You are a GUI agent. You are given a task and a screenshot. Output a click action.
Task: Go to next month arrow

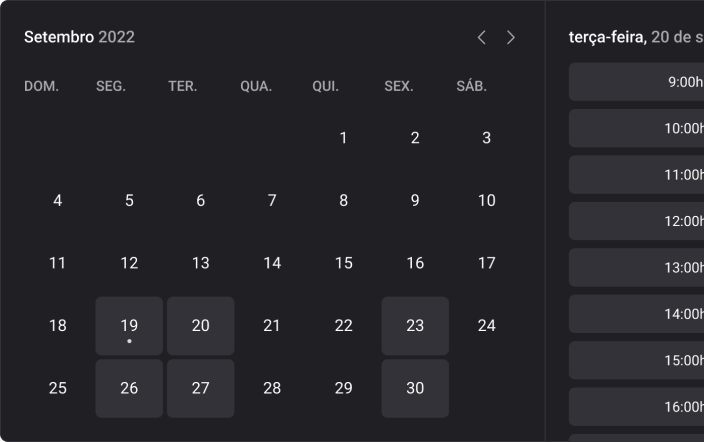coord(511,37)
